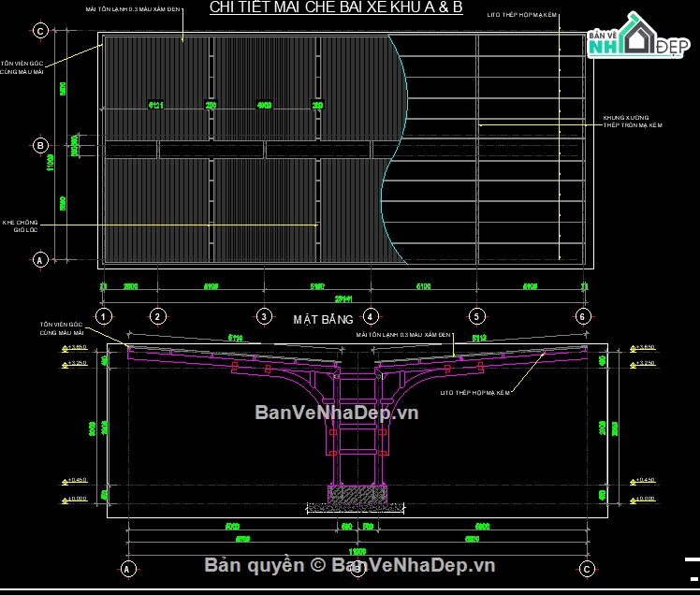Viewport: 700px width, 595px height.
Task: Pick grid axis bubble 6 under the plan
Action: click(x=582, y=317)
